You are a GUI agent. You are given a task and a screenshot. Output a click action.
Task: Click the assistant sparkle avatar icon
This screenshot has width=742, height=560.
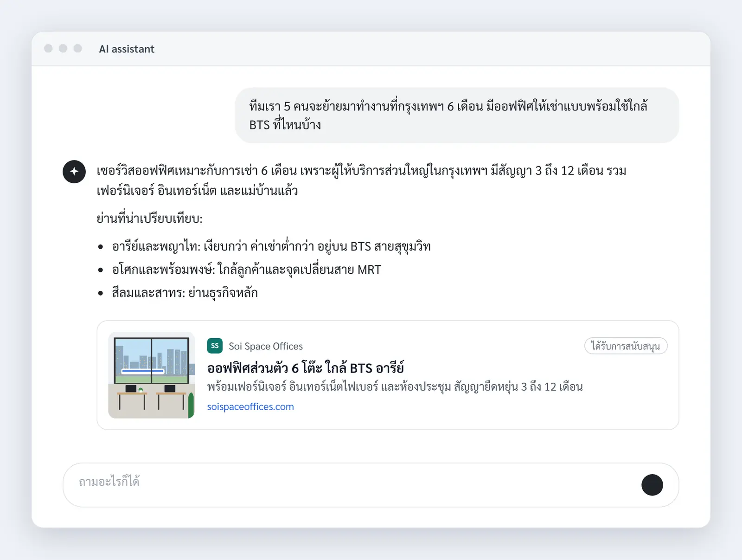(x=74, y=172)
